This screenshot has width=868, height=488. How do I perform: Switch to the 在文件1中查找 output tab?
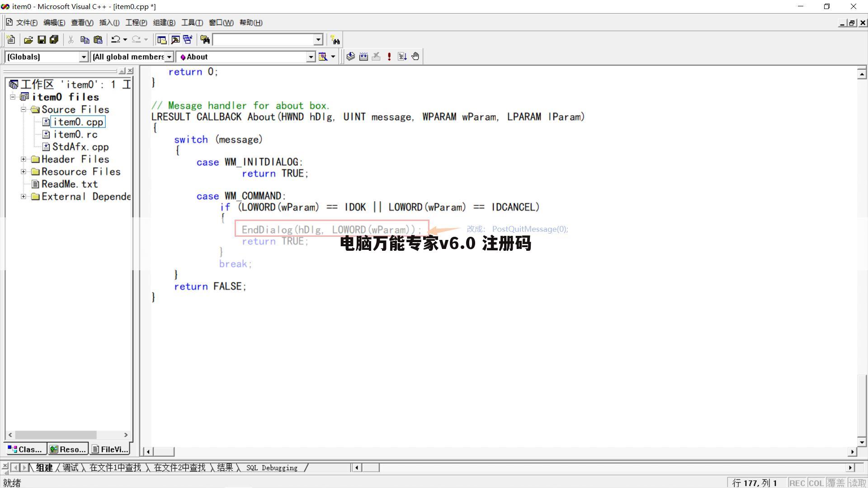point(115,468)
